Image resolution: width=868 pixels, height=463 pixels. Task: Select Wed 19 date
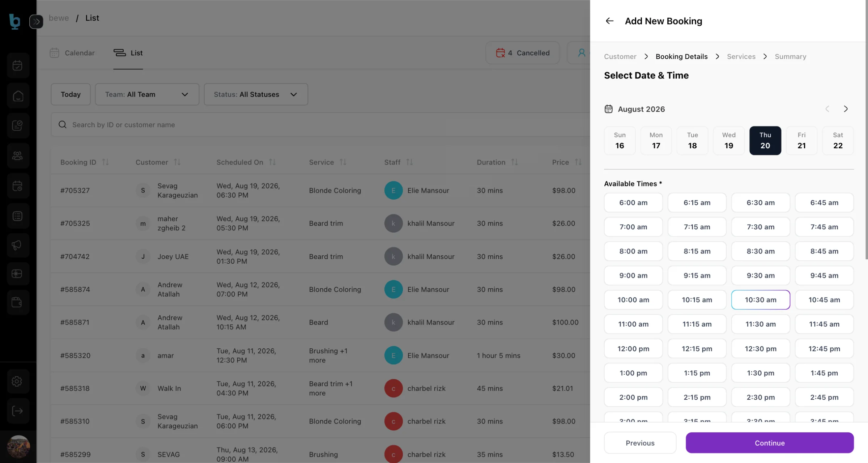729,140
